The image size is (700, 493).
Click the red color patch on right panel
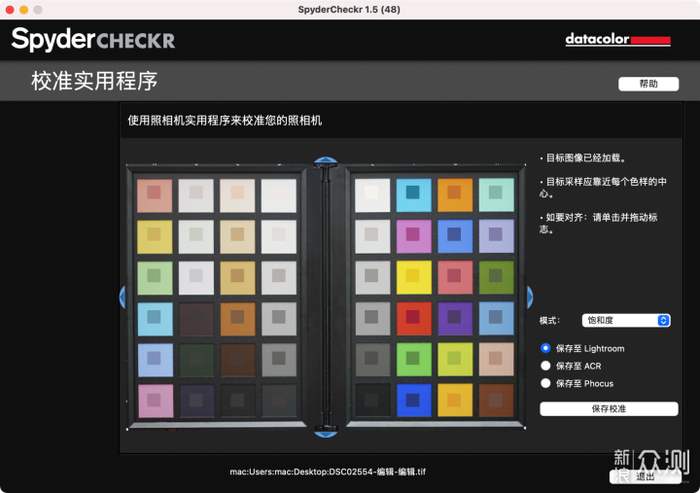tap(413, 318)
